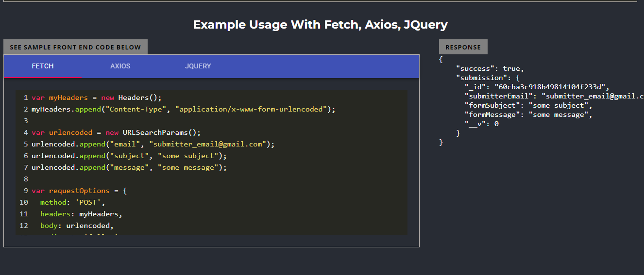Click the "submitterEmail" response line
This screenshot has height=275, width=644.
[554, 96]
